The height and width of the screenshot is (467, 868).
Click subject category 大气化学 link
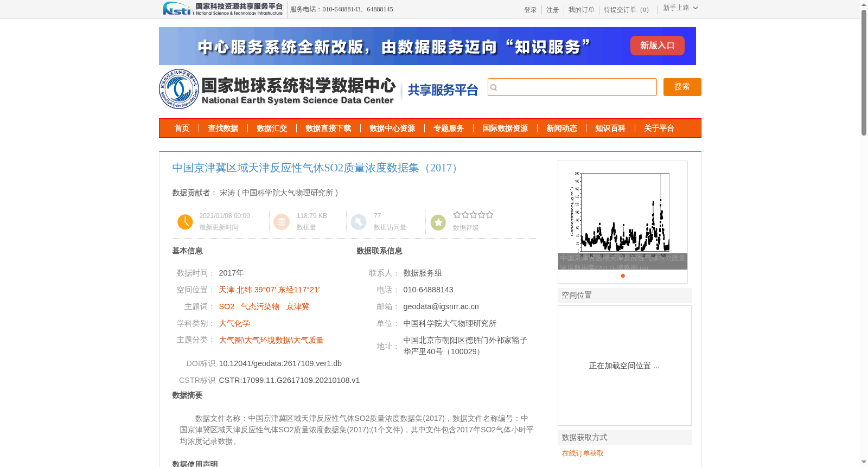(234, 323)
